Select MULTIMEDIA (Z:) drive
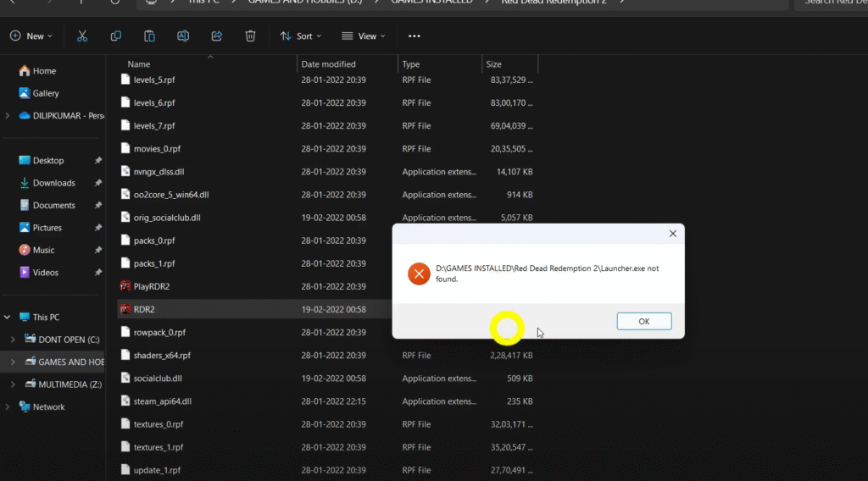 (x=63, y=384)
